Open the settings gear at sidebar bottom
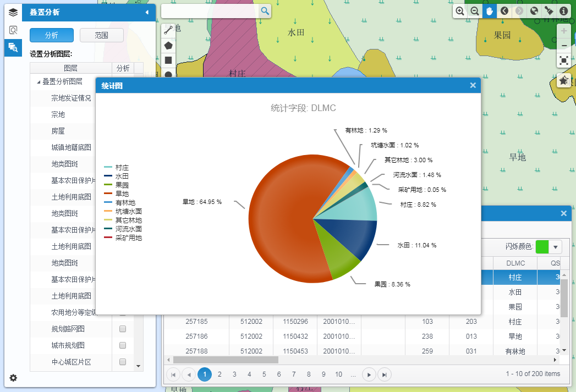The image size is (576, 392). 13,378
